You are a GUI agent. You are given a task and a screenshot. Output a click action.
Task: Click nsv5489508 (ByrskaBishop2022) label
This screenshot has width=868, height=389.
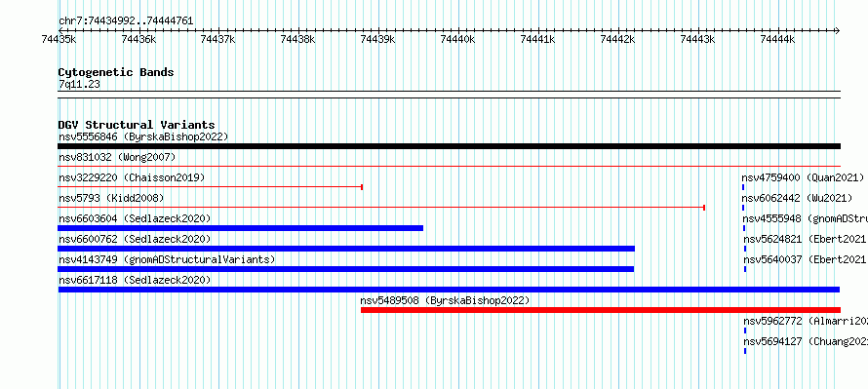coord(445,300)
